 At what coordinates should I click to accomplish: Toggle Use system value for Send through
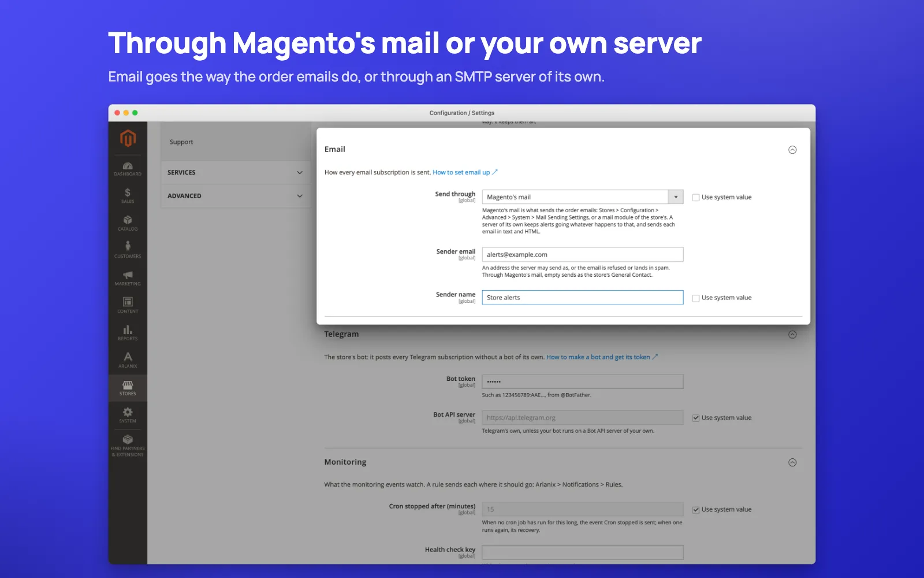696,197
